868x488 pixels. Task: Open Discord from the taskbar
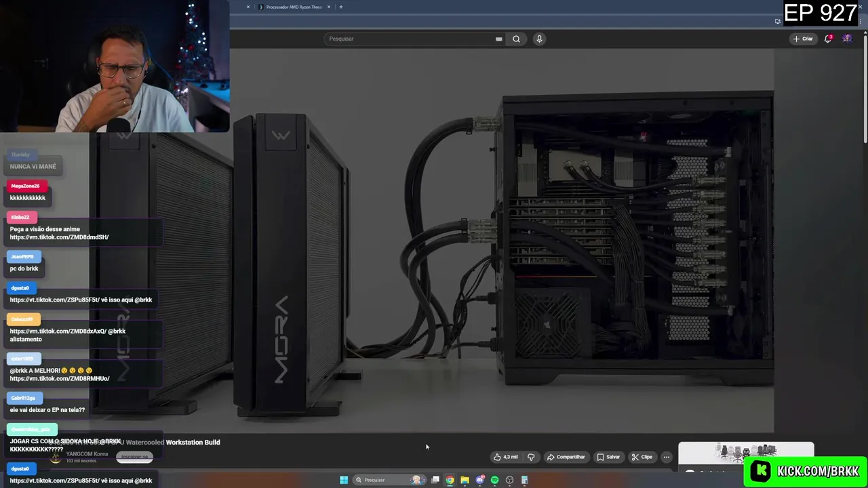click(x=480, y=480)
